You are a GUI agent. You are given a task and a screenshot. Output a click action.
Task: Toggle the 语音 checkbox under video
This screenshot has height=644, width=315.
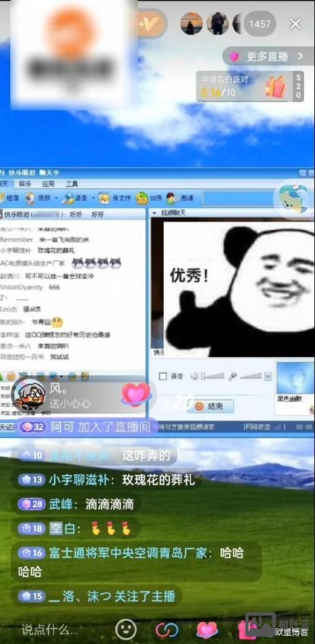[163, 376]
